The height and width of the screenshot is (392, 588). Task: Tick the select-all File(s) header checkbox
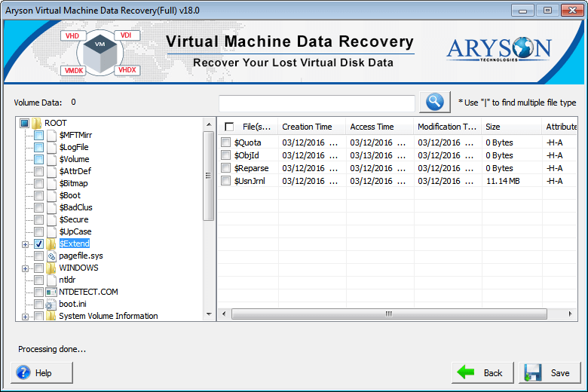click(229, 127)
